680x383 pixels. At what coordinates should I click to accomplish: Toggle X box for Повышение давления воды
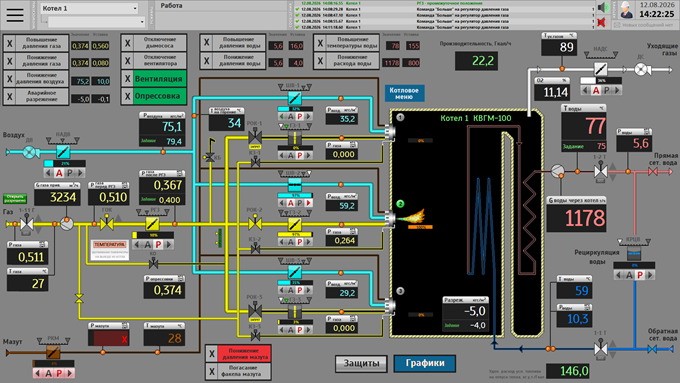pyautogui.click(x=206, y=43)
